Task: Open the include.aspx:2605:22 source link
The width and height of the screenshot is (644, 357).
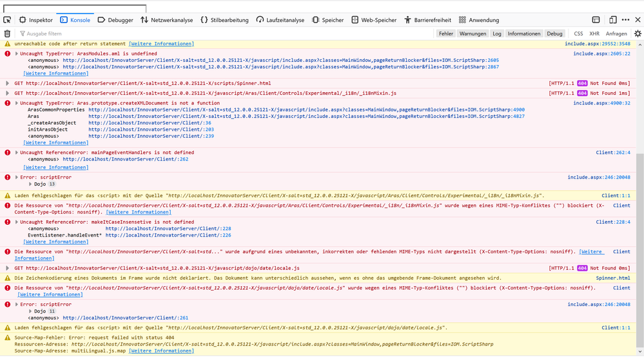Action: [x=601, y=53]
